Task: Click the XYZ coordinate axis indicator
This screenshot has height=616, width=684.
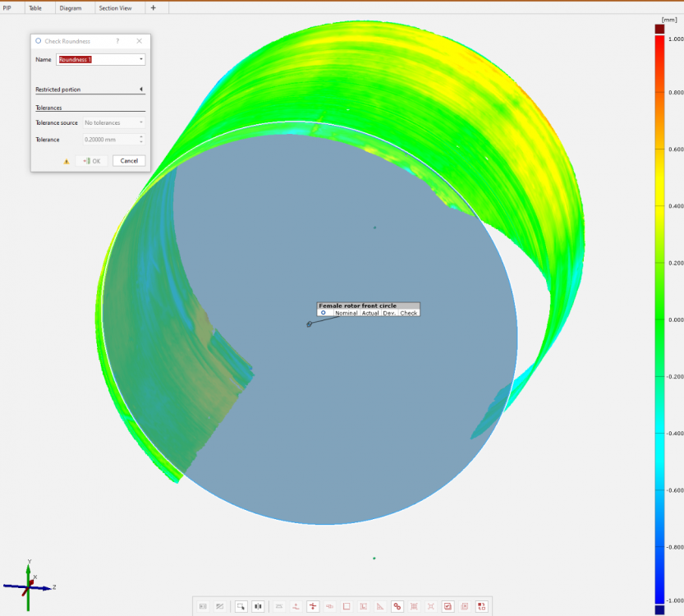Action: tap(29, 586)
